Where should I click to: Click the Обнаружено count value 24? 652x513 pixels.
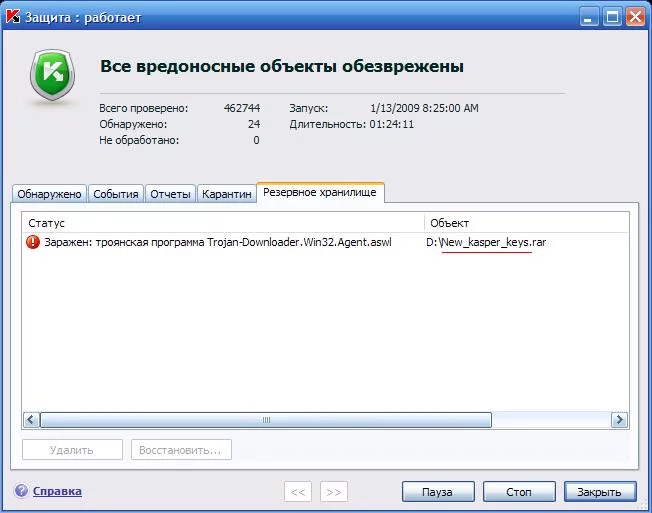coord(254,124)
